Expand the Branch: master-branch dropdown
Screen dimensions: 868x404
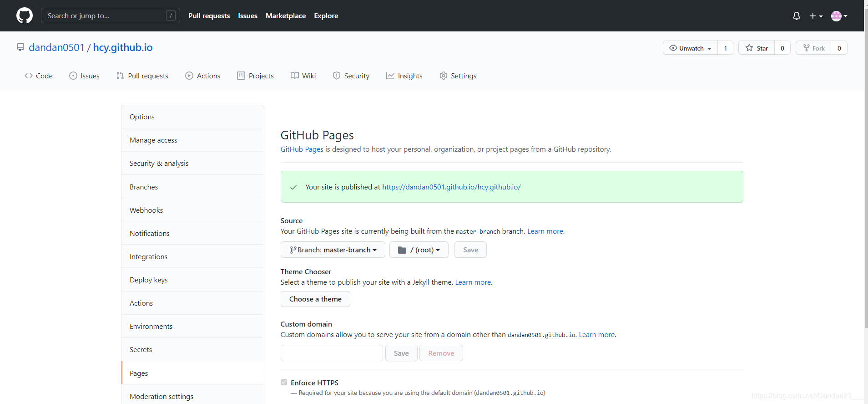[333, 250]
